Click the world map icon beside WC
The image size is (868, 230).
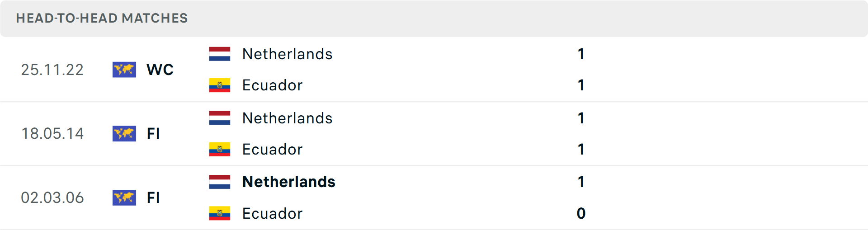point(124,70)
